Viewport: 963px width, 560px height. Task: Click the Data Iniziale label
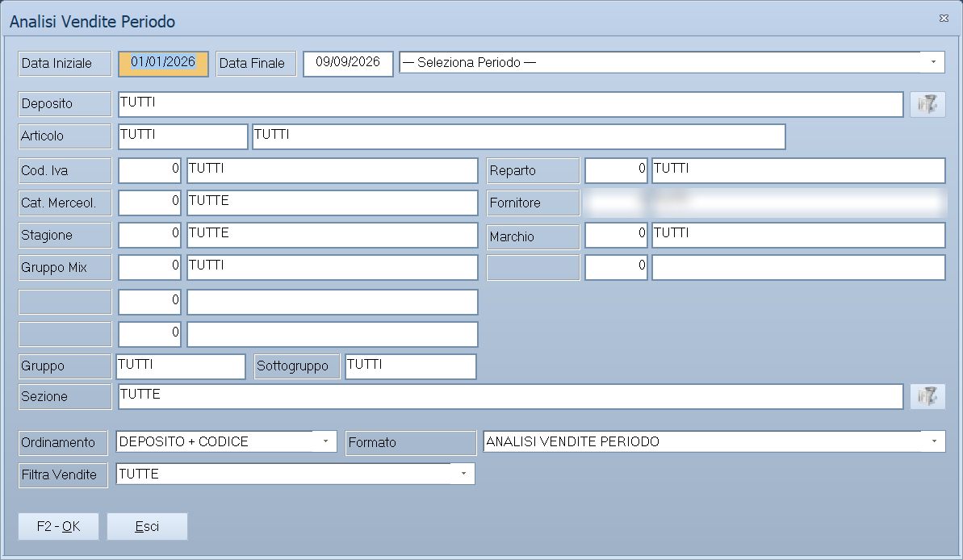(65, 63)
